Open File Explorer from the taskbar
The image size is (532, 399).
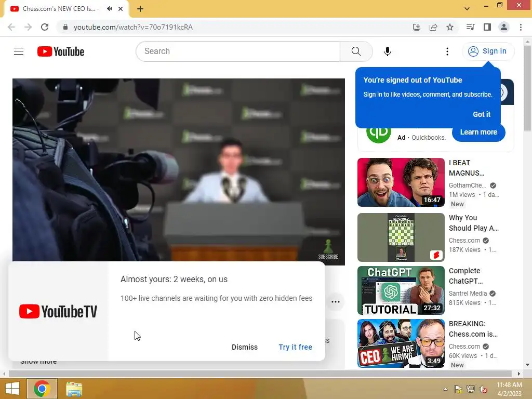74,389
